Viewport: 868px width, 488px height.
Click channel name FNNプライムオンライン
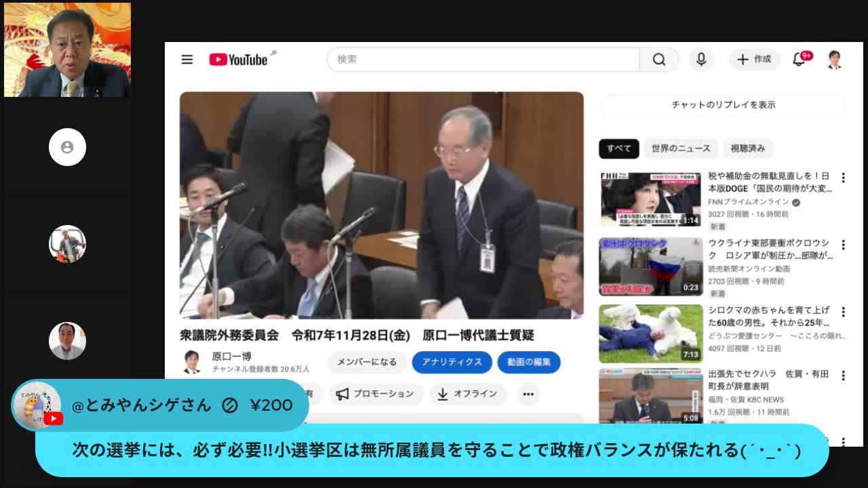point(749,202)
